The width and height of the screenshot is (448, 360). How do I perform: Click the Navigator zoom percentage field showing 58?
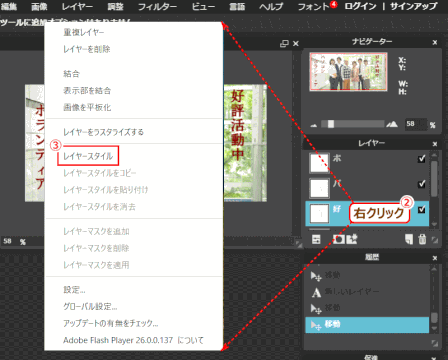pyautogui.click(x=415, y=124)
